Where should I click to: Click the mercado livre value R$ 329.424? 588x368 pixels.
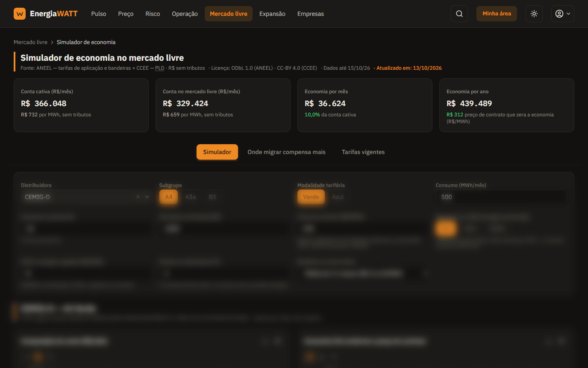pos(185,104)
